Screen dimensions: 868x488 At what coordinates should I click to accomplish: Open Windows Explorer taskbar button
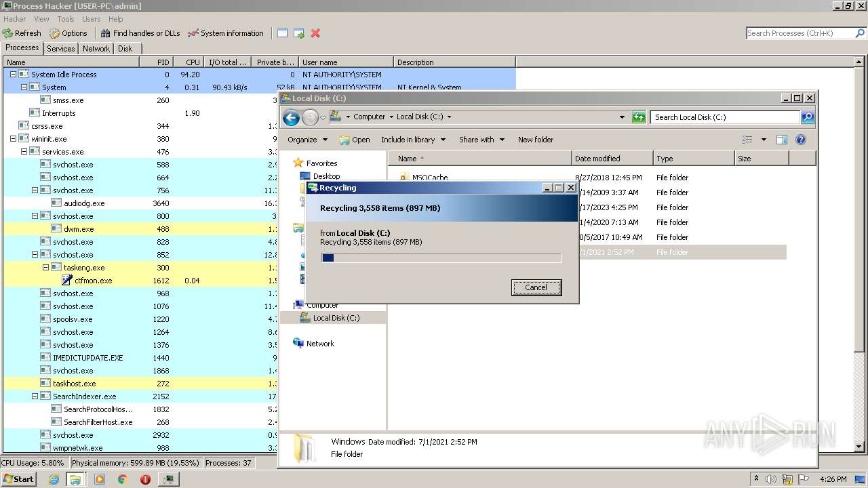click(75, 479)
